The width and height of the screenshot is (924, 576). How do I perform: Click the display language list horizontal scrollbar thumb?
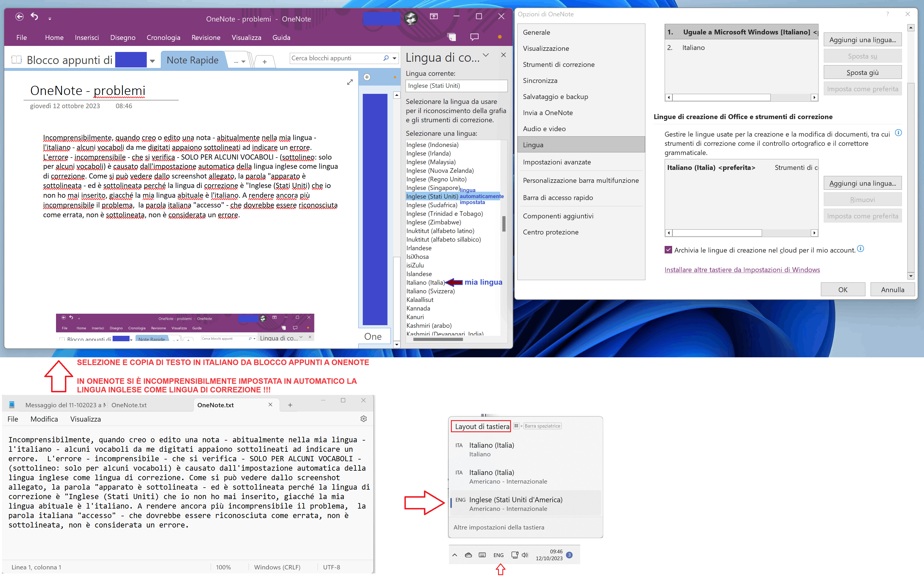point(721,97)
